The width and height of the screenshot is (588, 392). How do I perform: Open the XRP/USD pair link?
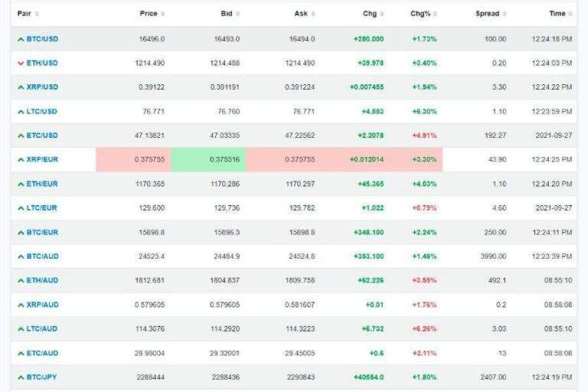[x=42, y=87]
